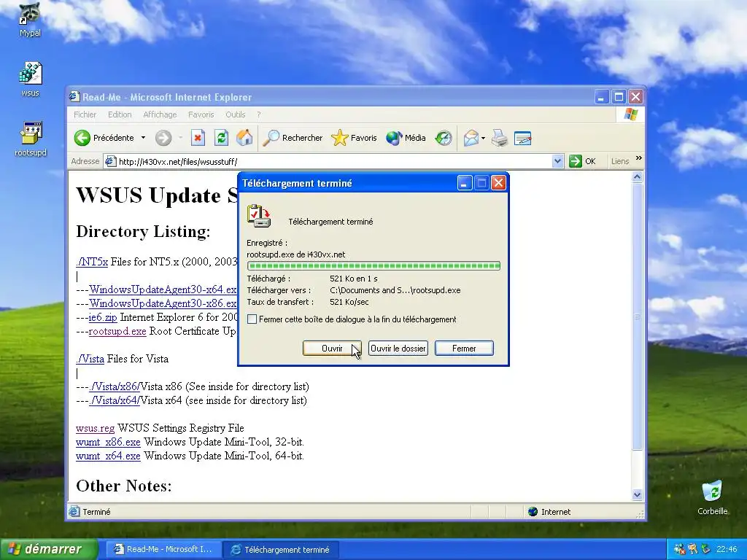Click the download complete dialog icon
This screenshot has width=747, height=560.
click(259, 216)
